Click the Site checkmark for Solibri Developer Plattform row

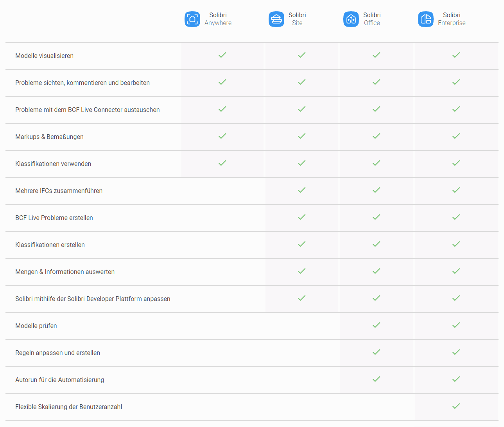tap(302, 298)
